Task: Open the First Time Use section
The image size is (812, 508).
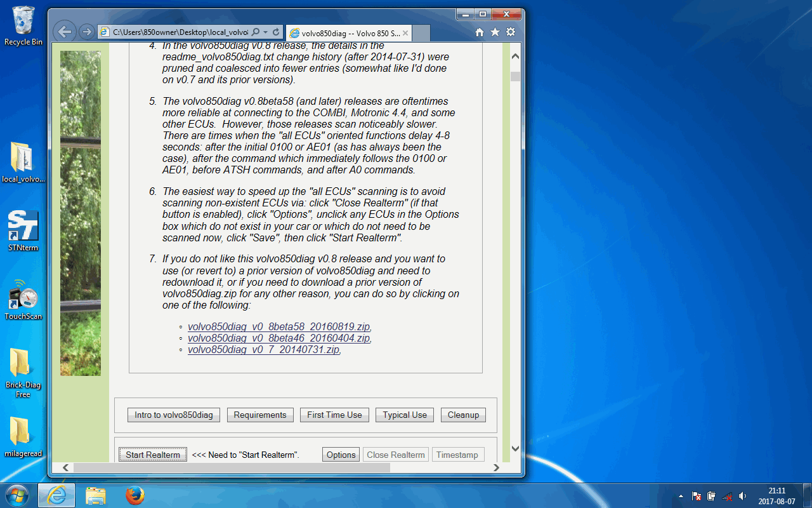Action: [x=334, y=415]
